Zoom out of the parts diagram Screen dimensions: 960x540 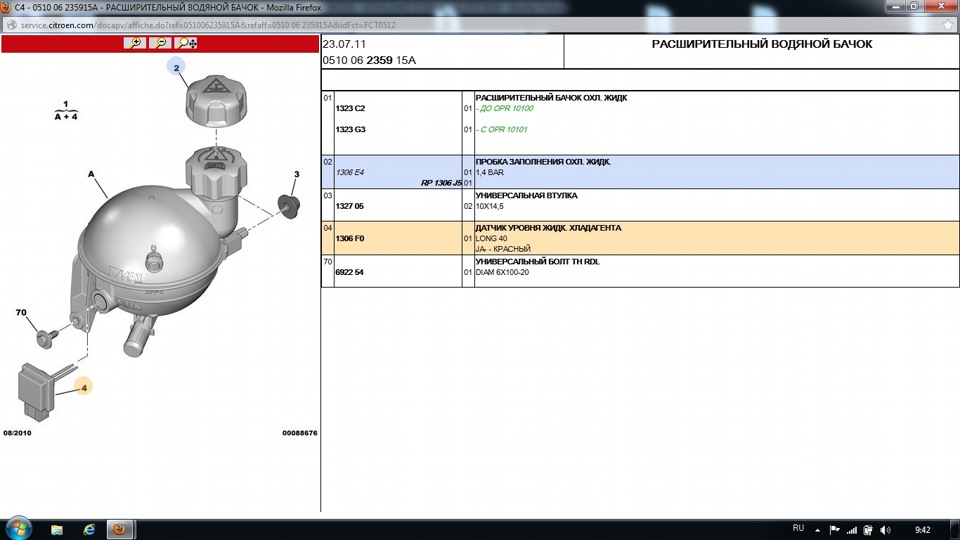(x=160, y=43)
